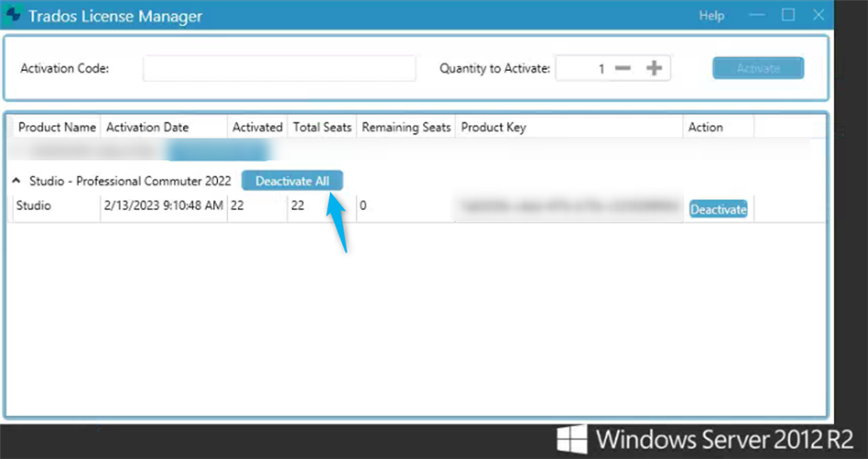Click the Product Key column header
Image resolution: width=868 pixels, height=459 pixels.
tap(569, 127)
